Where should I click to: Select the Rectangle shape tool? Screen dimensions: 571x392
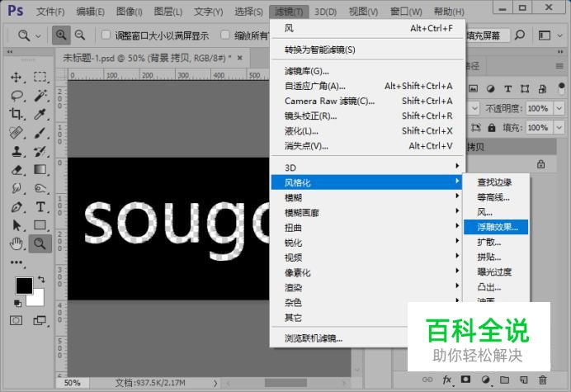[x=40, y=225]
